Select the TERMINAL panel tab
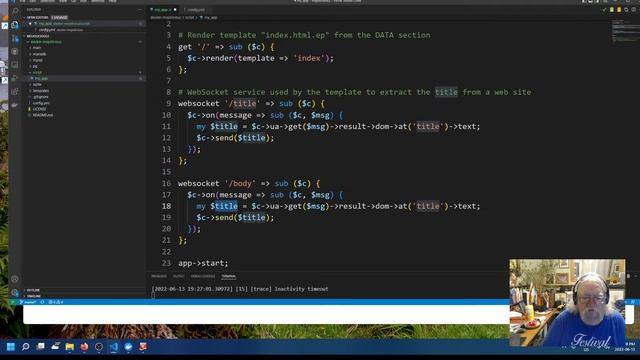The height and width of the screenshot is (360, 640). tap(229, 276)
